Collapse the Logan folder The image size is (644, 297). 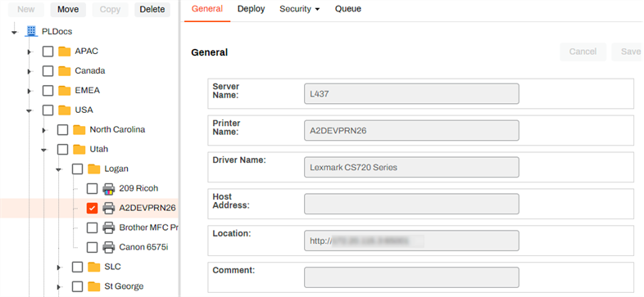tap(59, 169)
